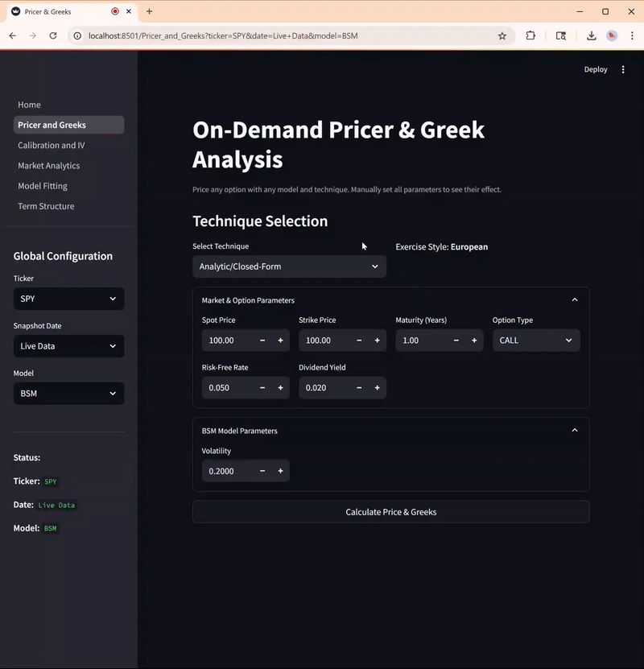Increase Volatility with plus button
This screenshot has height=669, width=644.
[x=281, y=471]
